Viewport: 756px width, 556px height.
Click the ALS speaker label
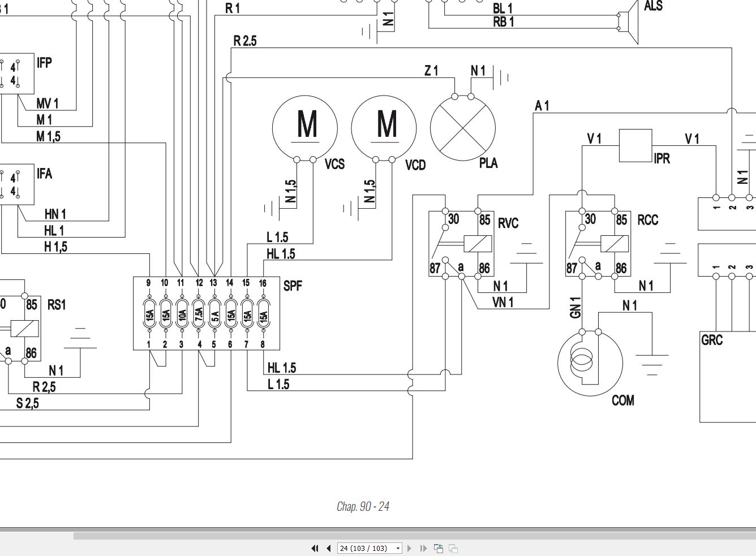pyautogui.click(x=653, y=6)
